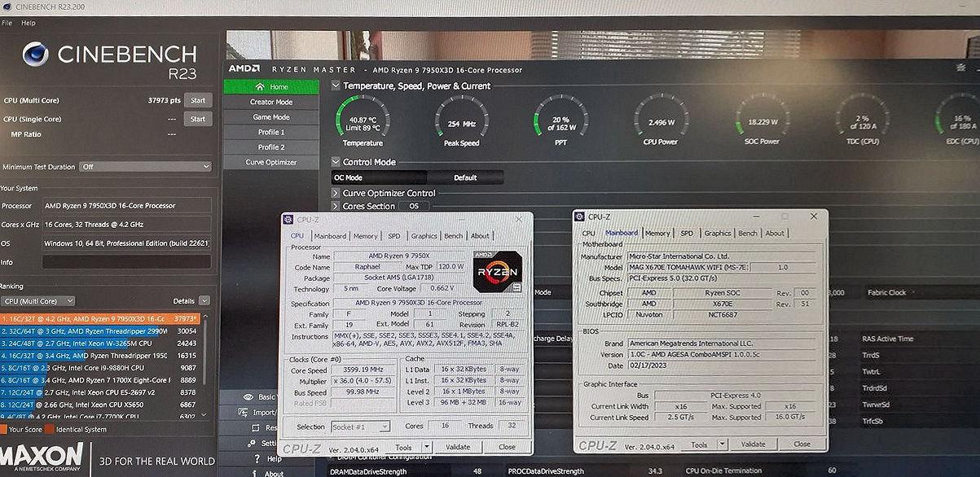The height and width of the screenshot is (477, 980).
Task: Open Curve Optimizer in Ryzen Master sidebar
Action: tap(271, 162)
